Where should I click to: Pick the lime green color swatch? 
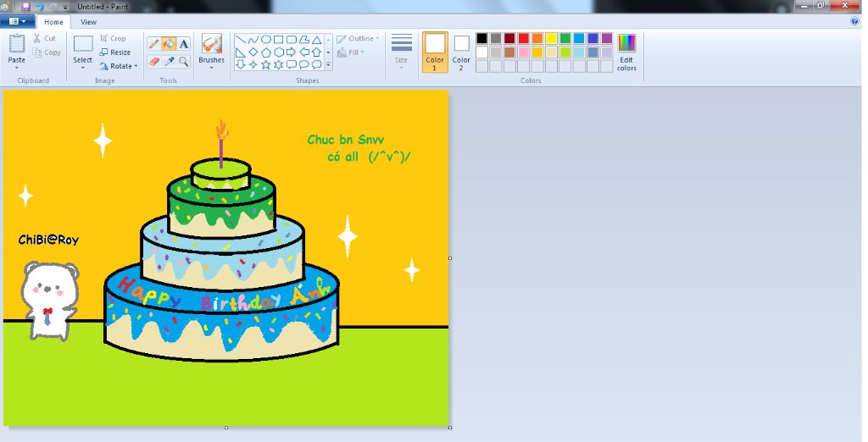pos(565,52)
